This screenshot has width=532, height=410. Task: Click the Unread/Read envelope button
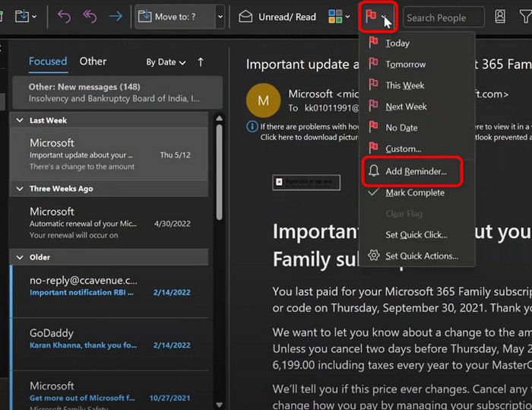click(277, 17)
